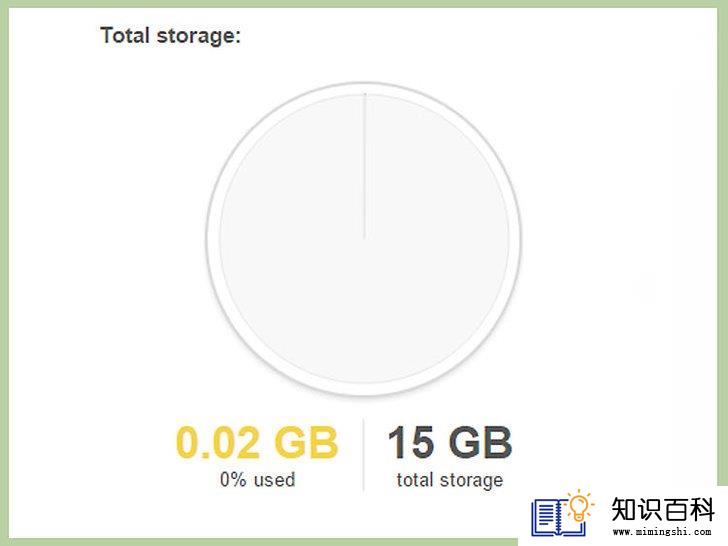Click the center of the storage pie chart
The width and height of the screenshot is (728, 546).
click(364, 239)
